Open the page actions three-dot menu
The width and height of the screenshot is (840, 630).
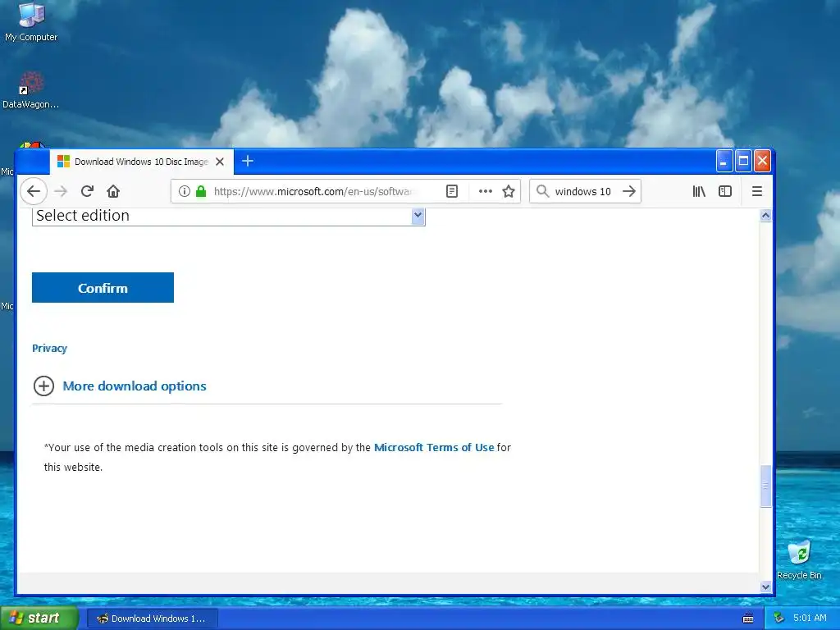click(x=486, y=191)
